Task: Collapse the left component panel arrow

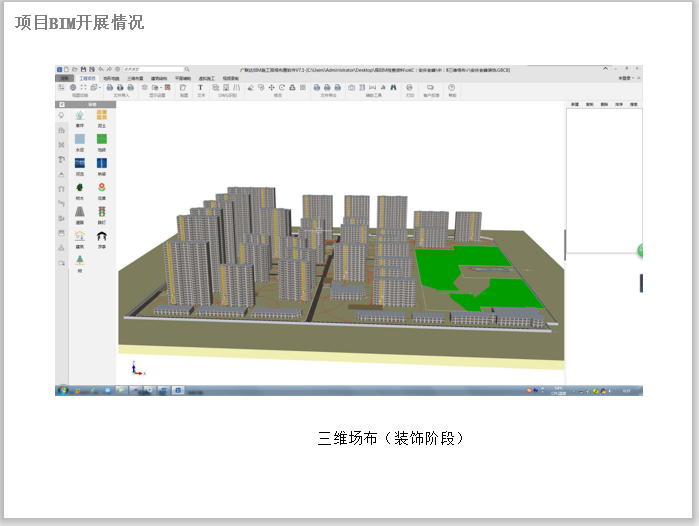Action: tap(61, 103)
